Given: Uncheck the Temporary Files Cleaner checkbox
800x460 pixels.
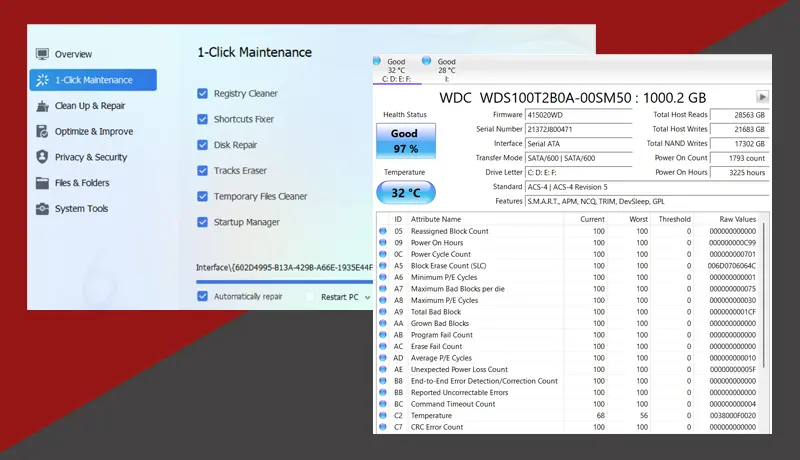Looking at the screenshot, I should click(x=203, y=196).
